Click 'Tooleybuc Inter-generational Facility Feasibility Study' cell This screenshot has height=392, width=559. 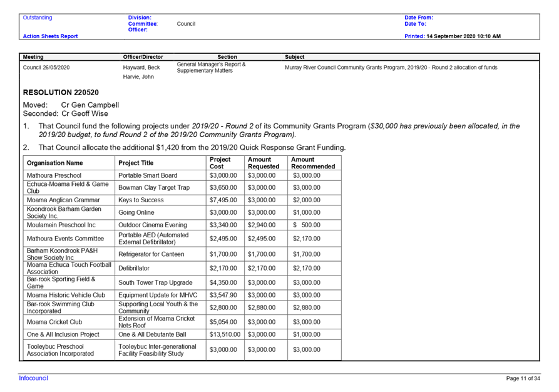[160, 349]
